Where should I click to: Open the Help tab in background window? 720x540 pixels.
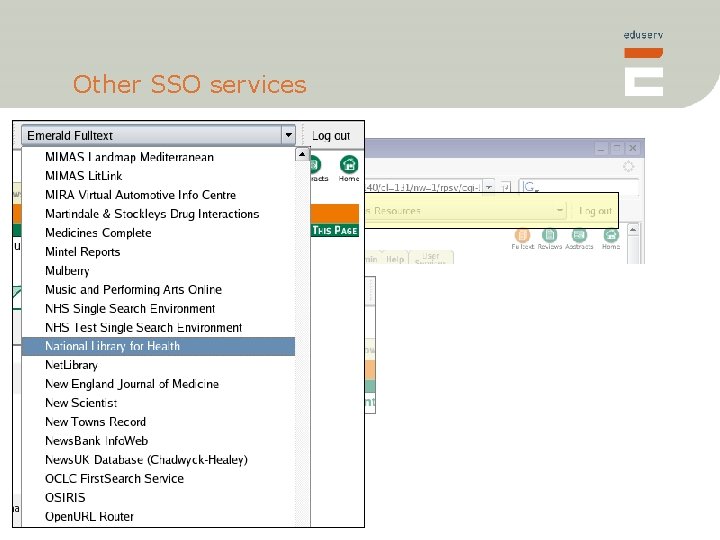[395, 259]
